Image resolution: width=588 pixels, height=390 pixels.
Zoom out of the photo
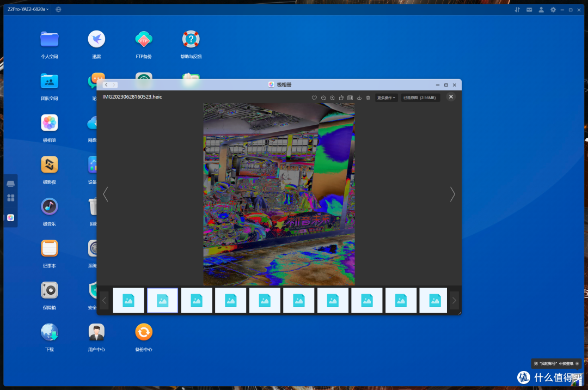click(x=323, y=98)
